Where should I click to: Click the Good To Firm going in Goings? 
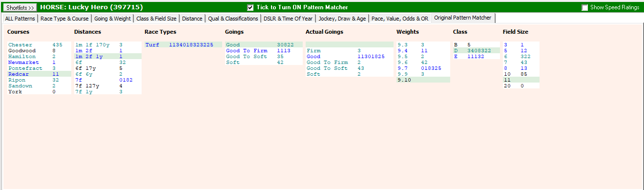[264, 51]
